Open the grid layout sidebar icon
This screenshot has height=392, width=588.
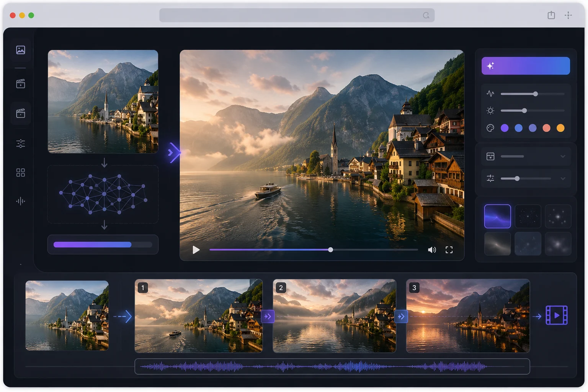[x=21, y=173]
